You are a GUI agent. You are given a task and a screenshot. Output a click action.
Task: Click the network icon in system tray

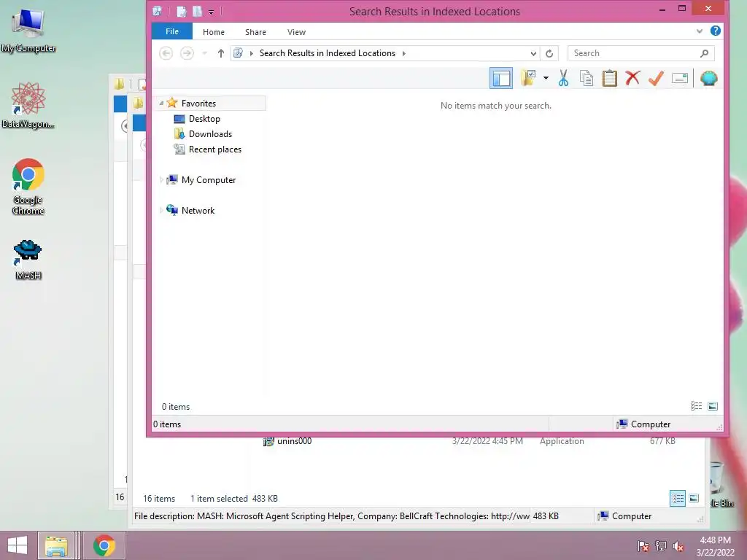tap(660, 545)
